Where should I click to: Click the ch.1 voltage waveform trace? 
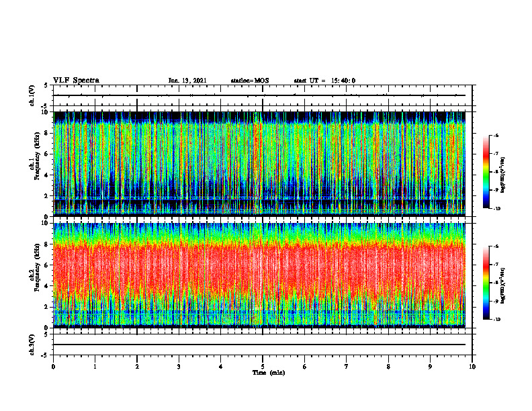point(259,95)
